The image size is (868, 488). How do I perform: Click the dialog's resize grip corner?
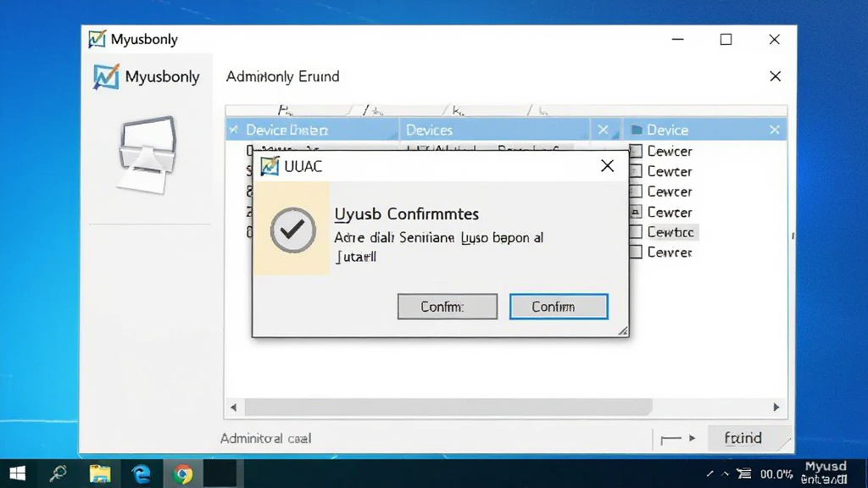(x=623, y=331)
